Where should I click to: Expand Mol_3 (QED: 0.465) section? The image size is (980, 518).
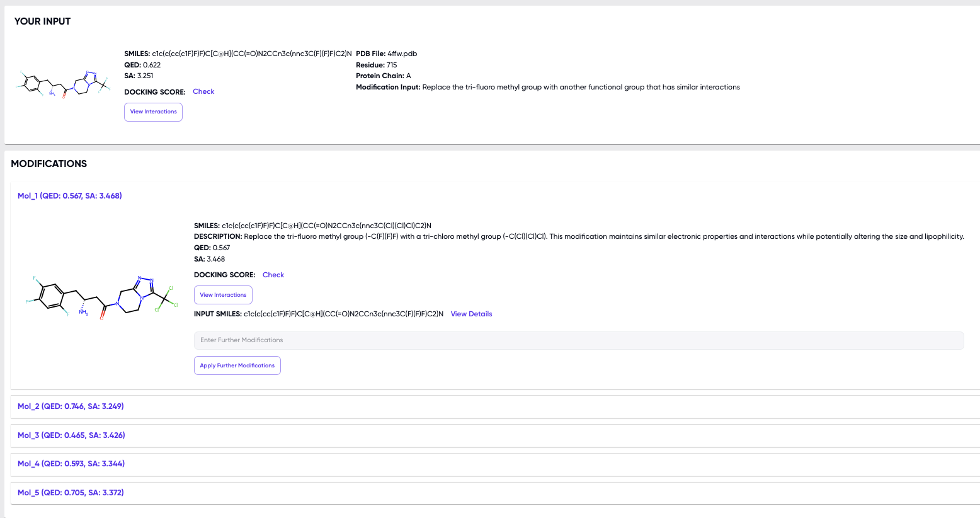(71, 435)
